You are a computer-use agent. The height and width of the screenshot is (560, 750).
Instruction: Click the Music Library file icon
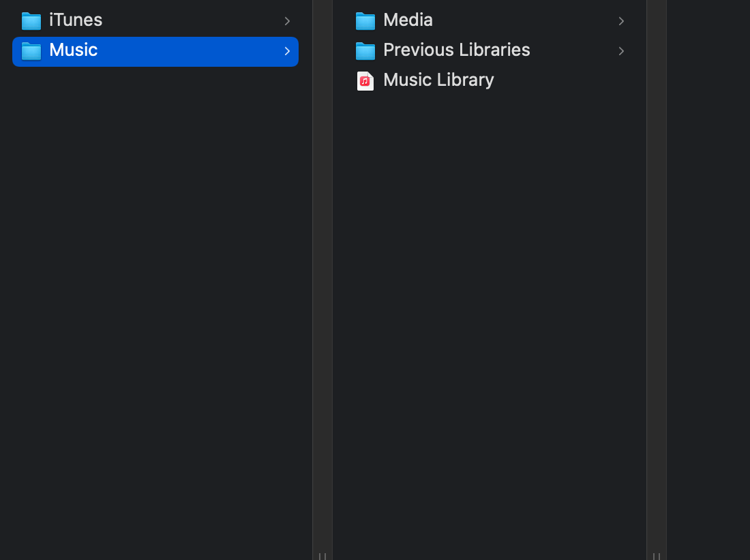point(365,81)
